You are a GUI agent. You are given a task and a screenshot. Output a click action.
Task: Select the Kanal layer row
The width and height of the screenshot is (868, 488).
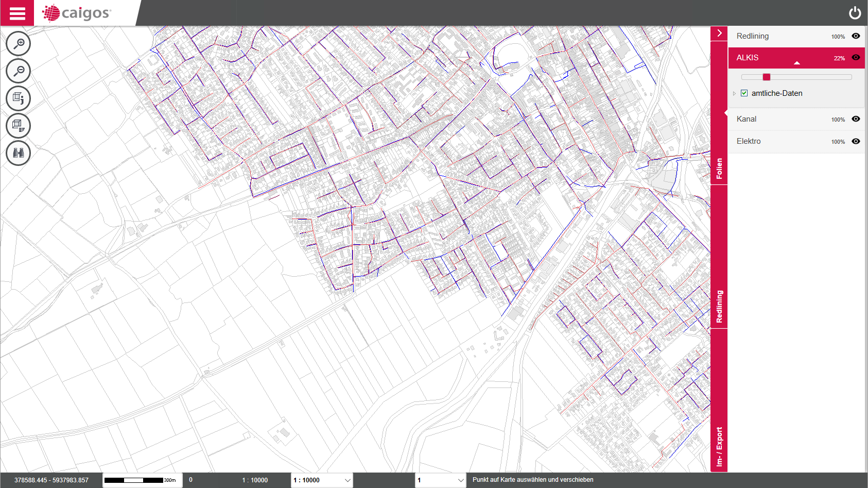(x=747, y=119)
